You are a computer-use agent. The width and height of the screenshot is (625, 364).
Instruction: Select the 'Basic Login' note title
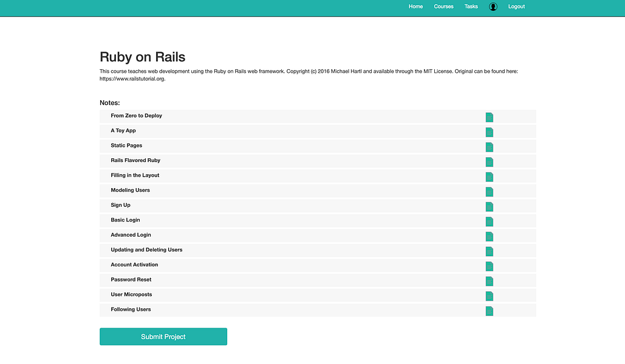[x=125, y=220]
